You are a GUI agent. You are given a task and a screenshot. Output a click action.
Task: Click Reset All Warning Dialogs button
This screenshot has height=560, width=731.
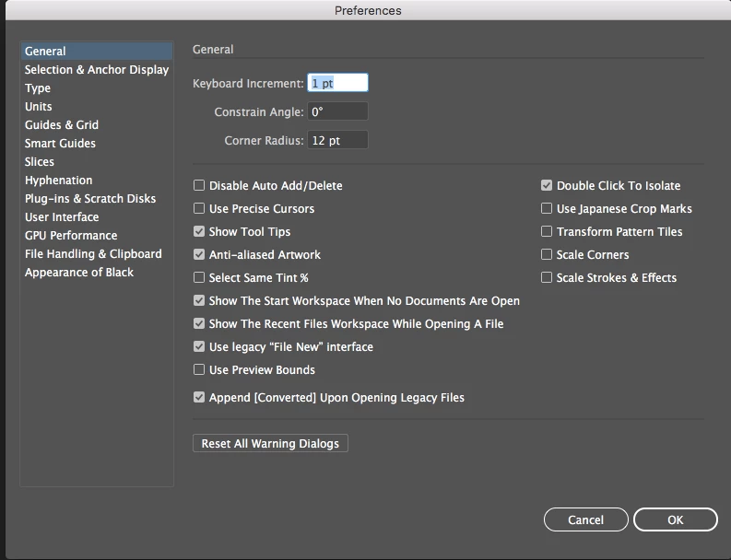pyautogui.click(x=270, y=444)
